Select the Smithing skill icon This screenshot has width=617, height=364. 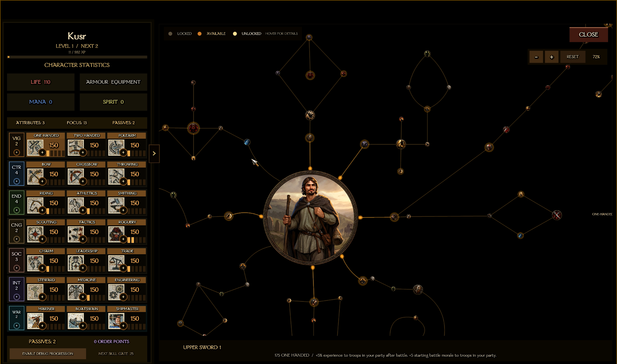coord(116,205)
